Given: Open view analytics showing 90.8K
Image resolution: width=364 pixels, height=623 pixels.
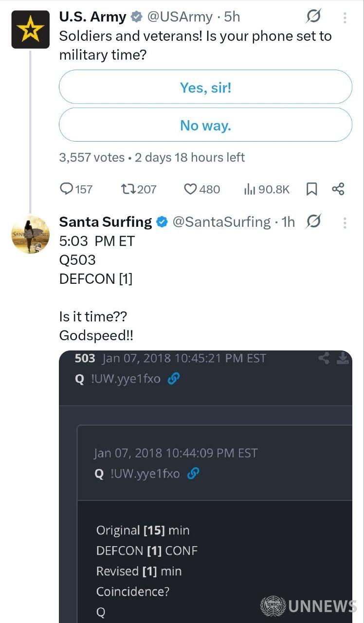Looking at the screenshot, I should 250,189.
